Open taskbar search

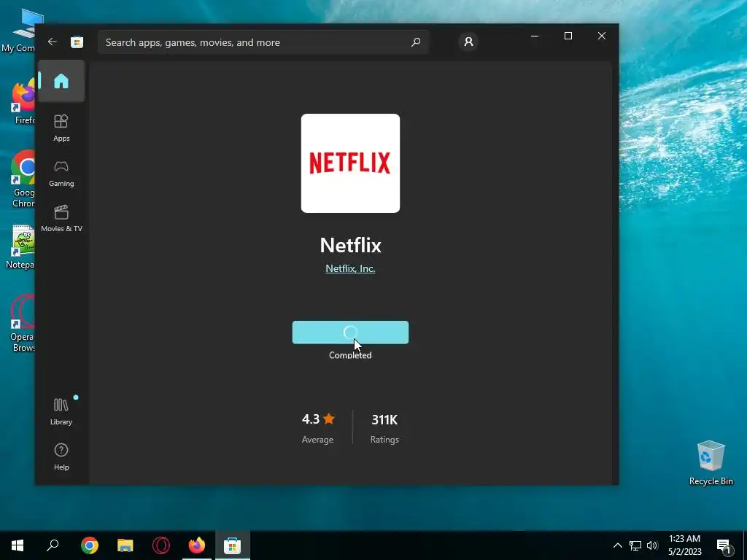53,545
